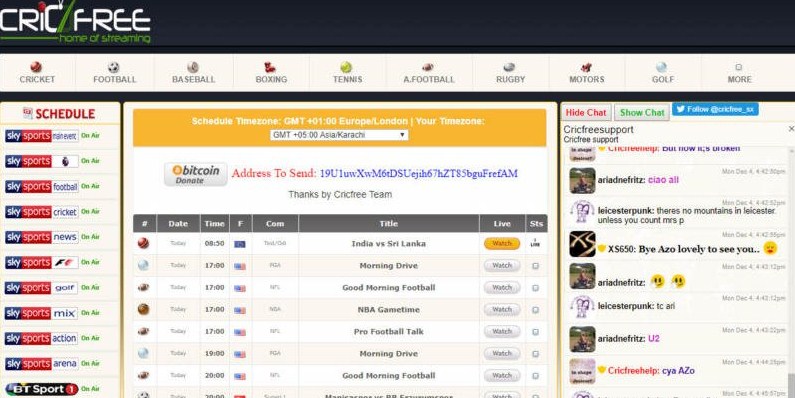This screenshot has width=795, height=398.
Task: Open the Baseball menu item
Action: click(193, 73)
